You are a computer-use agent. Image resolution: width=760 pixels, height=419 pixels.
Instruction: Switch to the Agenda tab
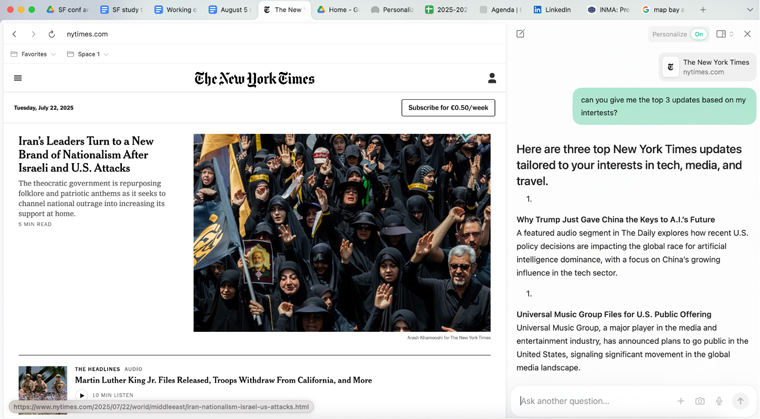click(x=501, y=10)
